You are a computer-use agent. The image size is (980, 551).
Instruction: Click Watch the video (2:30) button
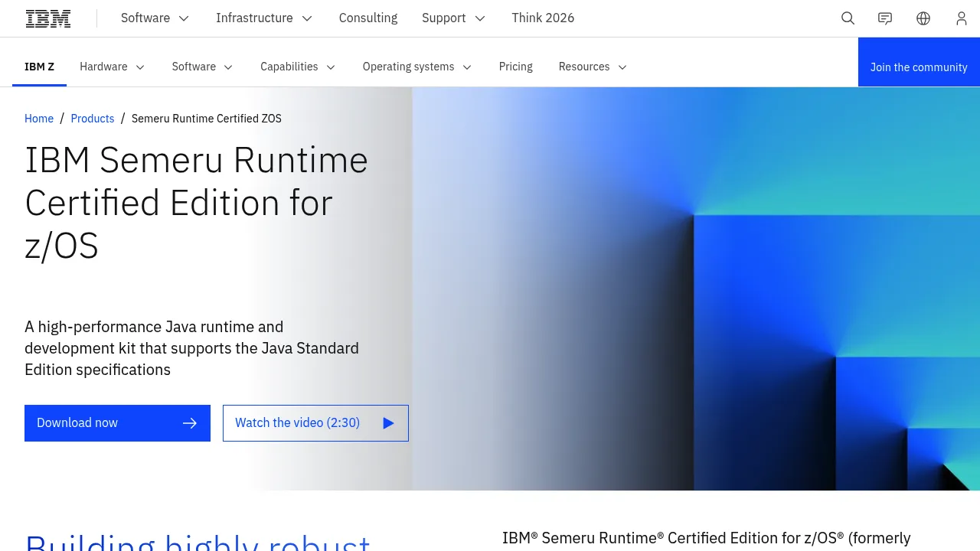(x=315, y=423)
